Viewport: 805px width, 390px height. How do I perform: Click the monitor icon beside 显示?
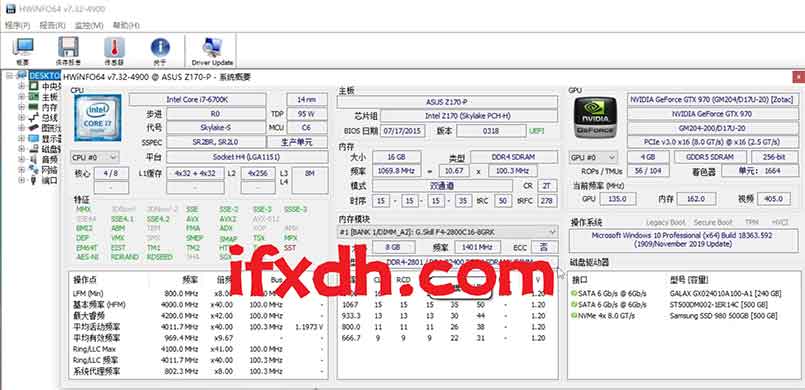33,139
